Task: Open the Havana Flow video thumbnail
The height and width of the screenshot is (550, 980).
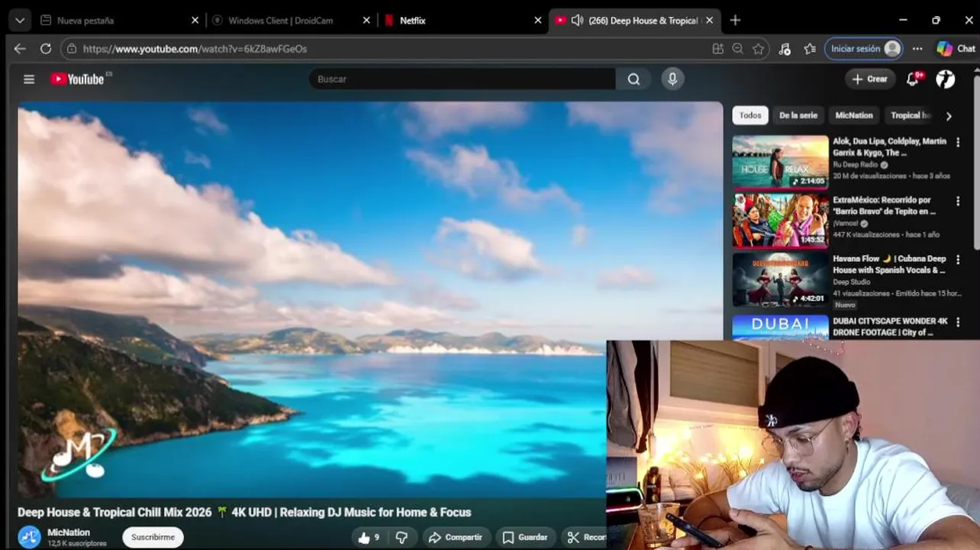Action: pos(780,279)
